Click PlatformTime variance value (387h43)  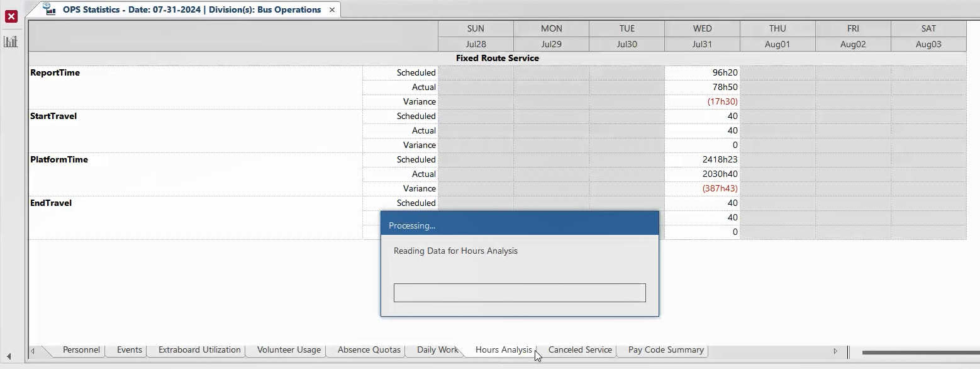point(720,189)
